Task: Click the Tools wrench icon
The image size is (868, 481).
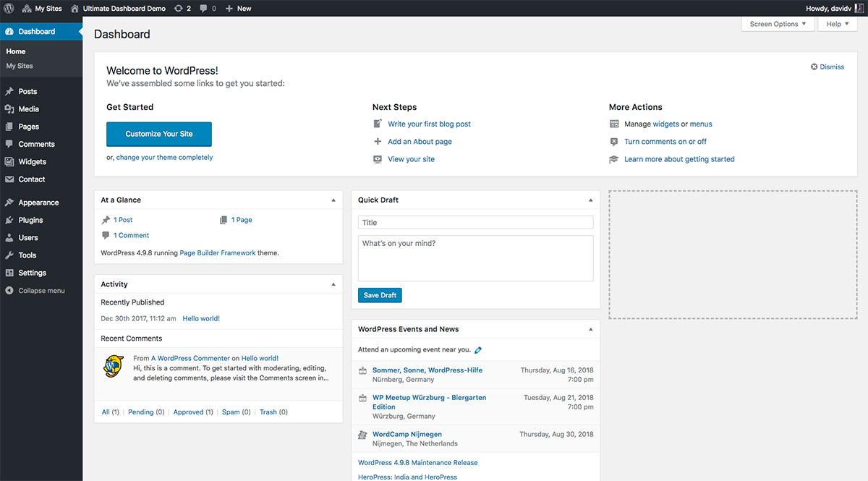Action: point(9,255)
